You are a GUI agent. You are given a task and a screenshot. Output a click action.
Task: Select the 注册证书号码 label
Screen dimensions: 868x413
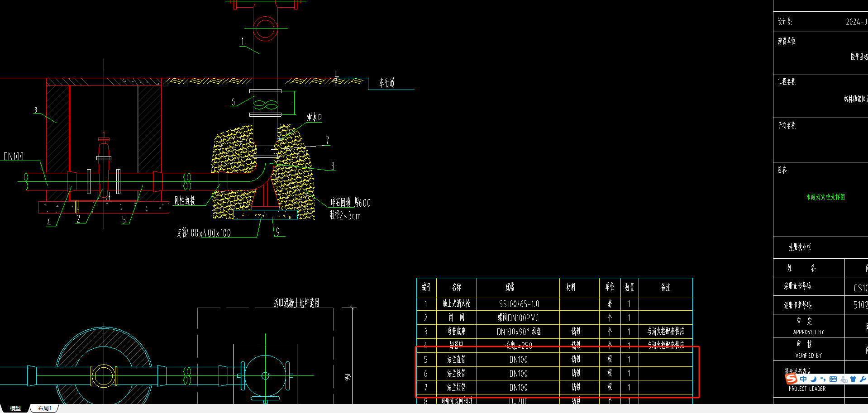tap(798, 286)
